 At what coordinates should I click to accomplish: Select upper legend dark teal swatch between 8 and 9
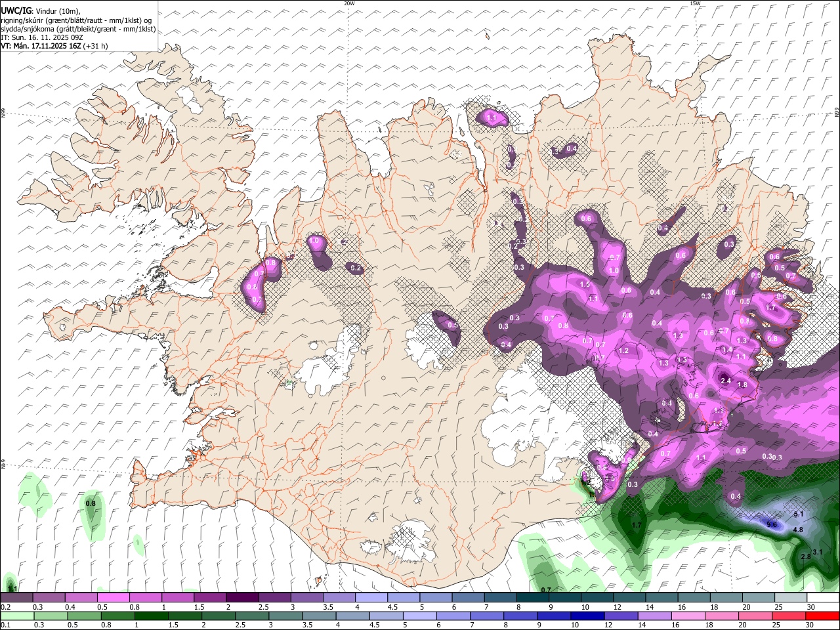click(x=532, y=598)
